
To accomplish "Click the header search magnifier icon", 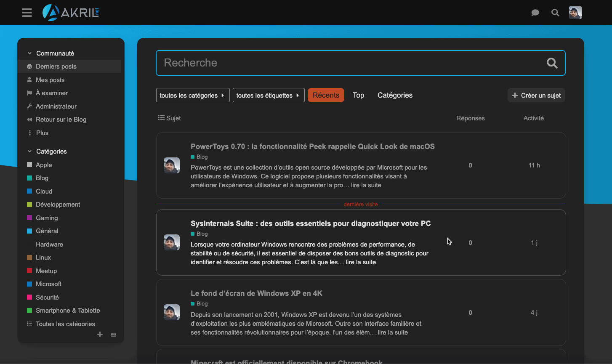I will pyautogui.click(x=555, y=13).
